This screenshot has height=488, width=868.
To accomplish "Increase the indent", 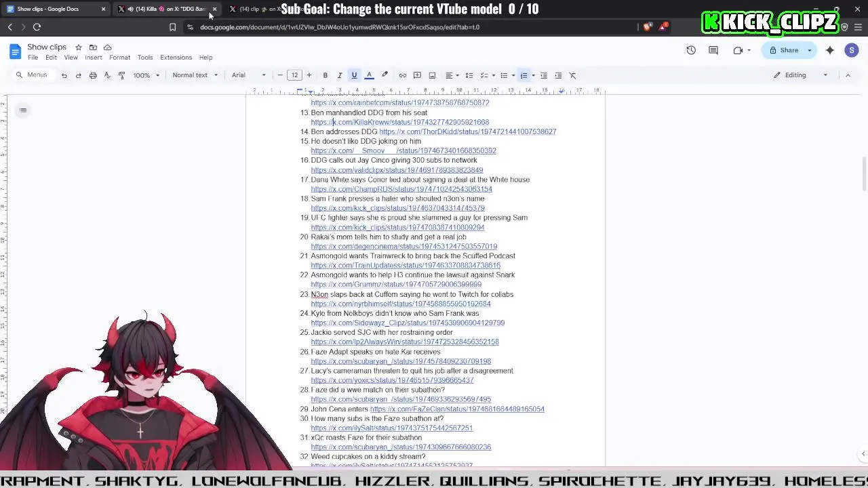I will coord(558,75).
